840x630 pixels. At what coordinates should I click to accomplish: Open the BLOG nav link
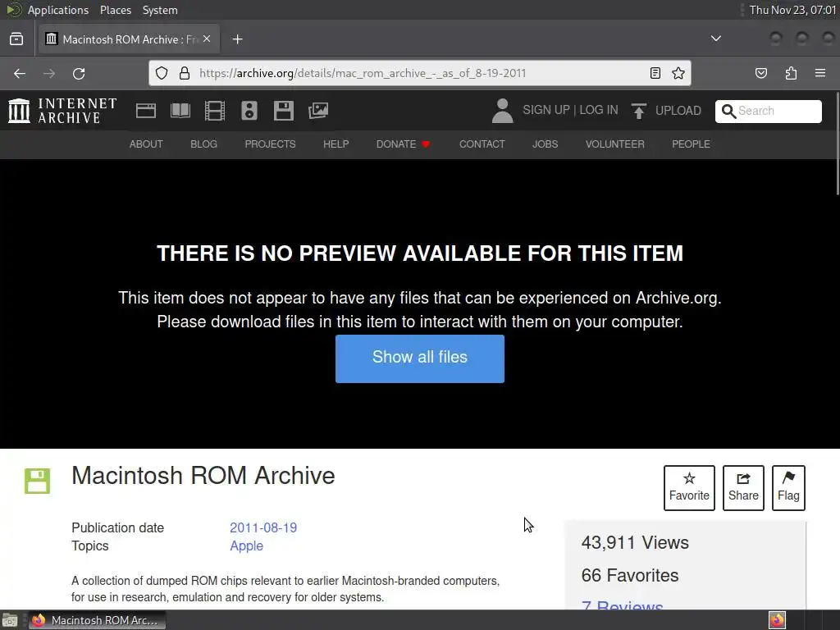203,144
